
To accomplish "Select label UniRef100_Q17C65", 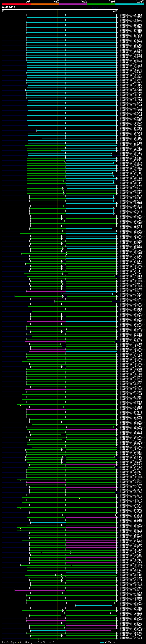I will (131, 467).
